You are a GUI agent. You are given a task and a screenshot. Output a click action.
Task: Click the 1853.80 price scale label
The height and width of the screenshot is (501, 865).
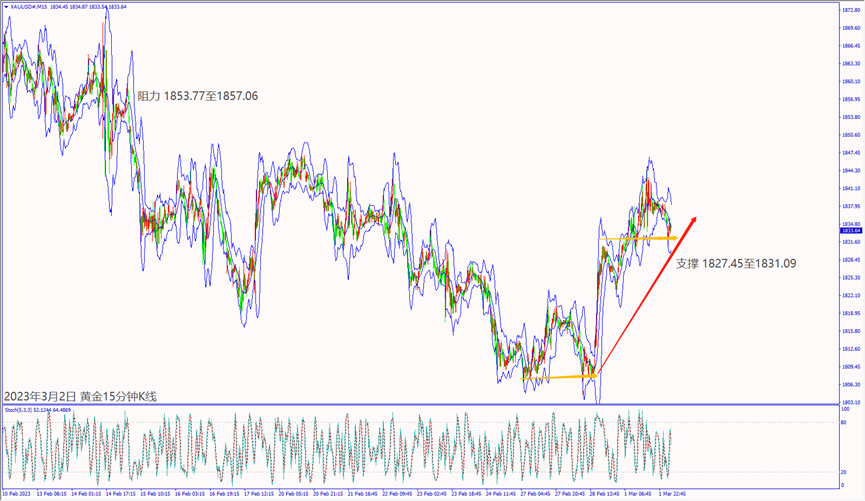850,117
